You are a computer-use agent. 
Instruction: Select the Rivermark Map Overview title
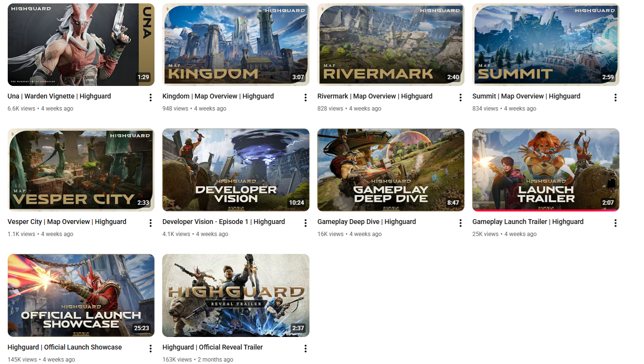(375, 96)
